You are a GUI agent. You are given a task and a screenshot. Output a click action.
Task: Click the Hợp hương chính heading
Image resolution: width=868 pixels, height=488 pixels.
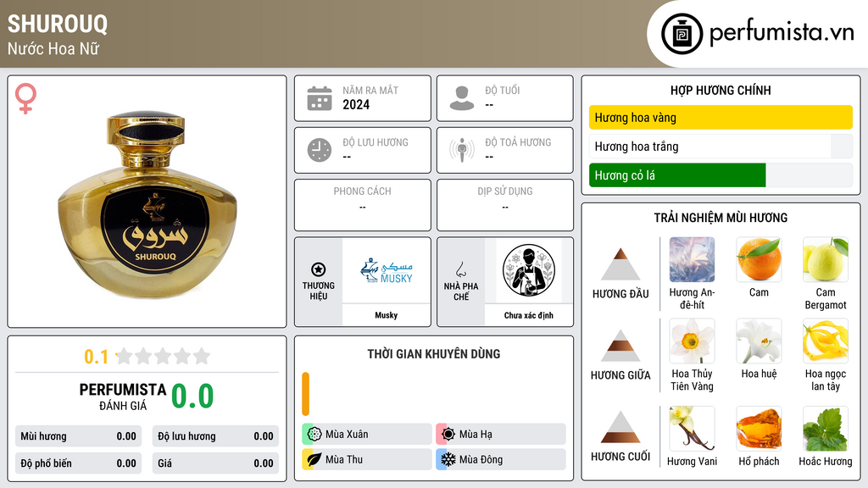pyautogui.click(x=721, y=90)
